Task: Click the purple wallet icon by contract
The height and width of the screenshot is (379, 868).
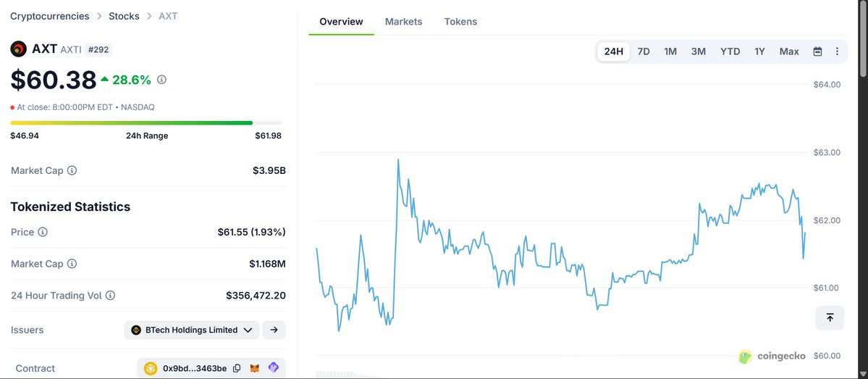Action: [274, 367]
